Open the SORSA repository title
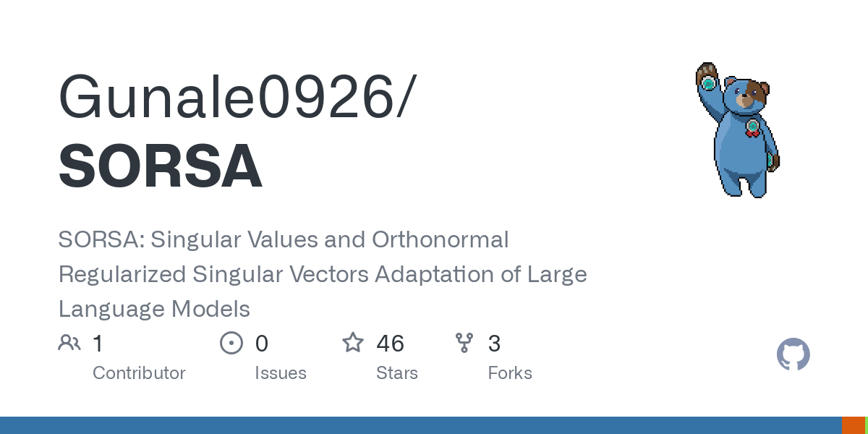This screenshot has height=434, width=868. (160, 166)
